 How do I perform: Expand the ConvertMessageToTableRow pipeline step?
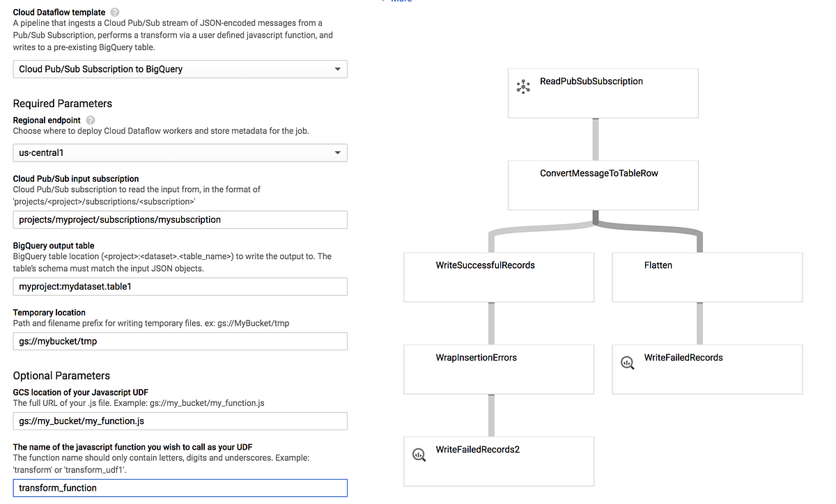pyautogui.click(x=603, y=184)
